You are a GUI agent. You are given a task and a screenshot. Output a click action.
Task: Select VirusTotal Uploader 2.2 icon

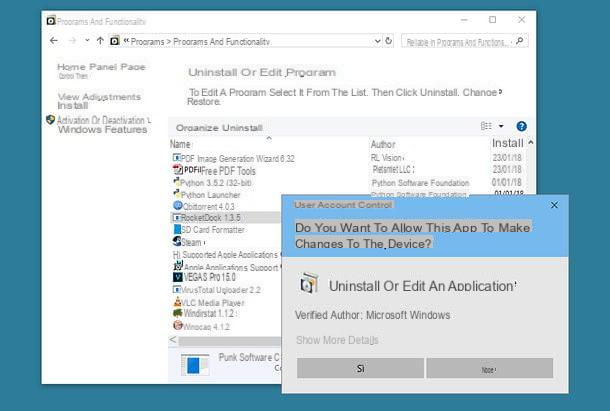point(177,290)
